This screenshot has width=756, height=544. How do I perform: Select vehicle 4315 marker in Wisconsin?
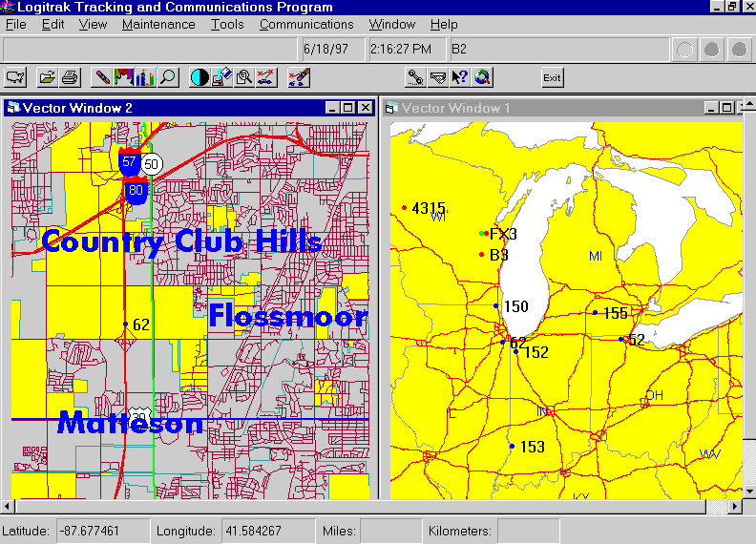(x=404, y=208)
